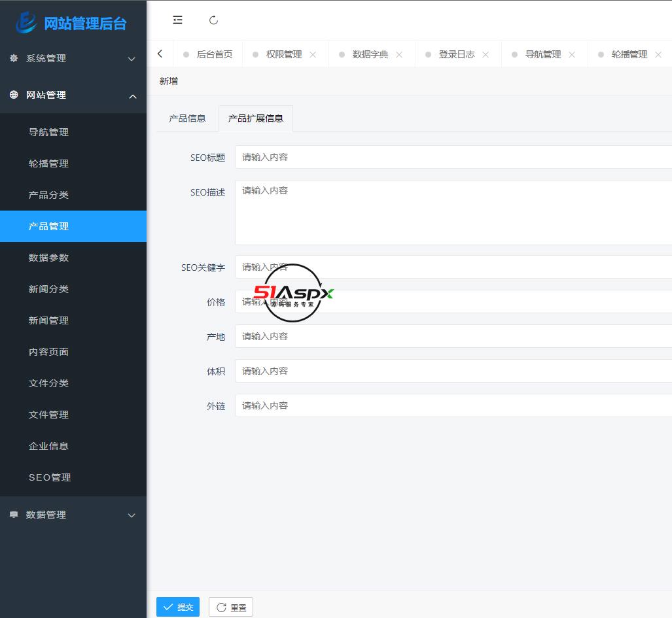Click the sidebar collapse menu icon

click(x=177, y=20)
